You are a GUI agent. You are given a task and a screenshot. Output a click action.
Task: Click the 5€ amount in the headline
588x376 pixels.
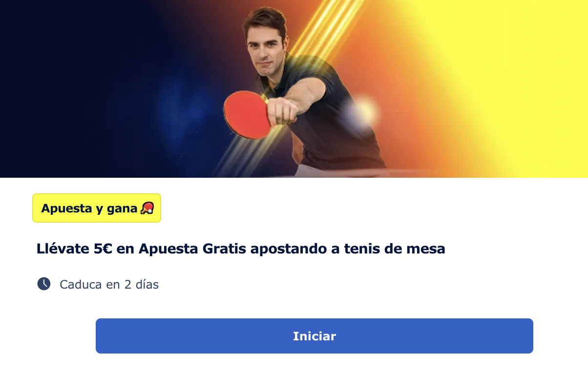coord(104,249)
